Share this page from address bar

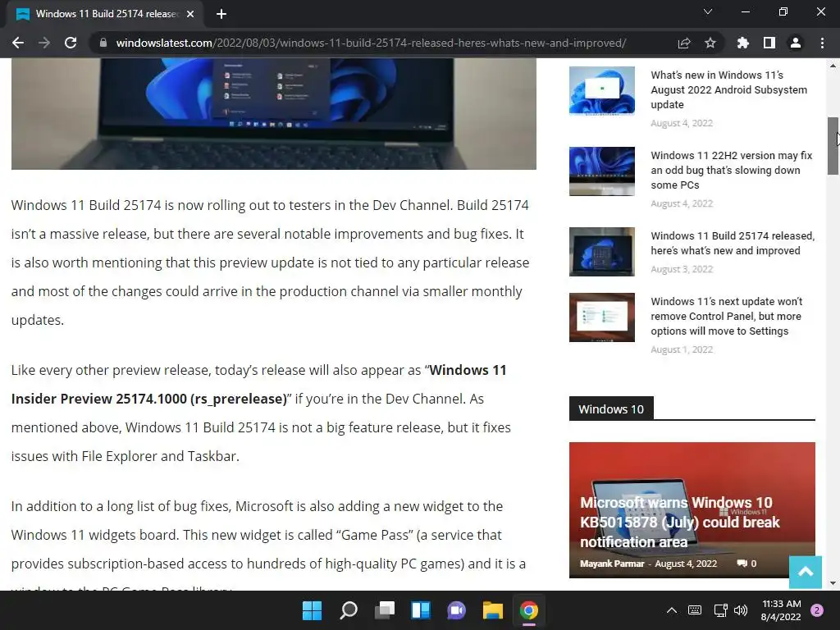click(x=684, y=43)
